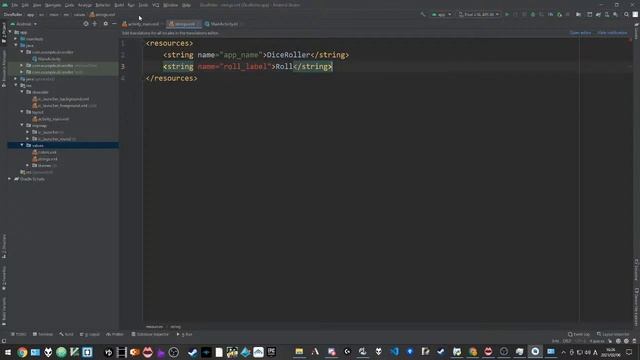The width and height of the screenshot is (640, 360).
Task: Open the Layout Inspector panel
Action: (x=613, y=334)
